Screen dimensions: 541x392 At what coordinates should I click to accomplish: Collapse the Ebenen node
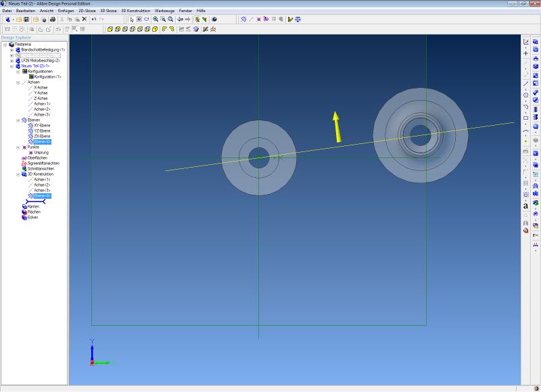coord(18,120)
